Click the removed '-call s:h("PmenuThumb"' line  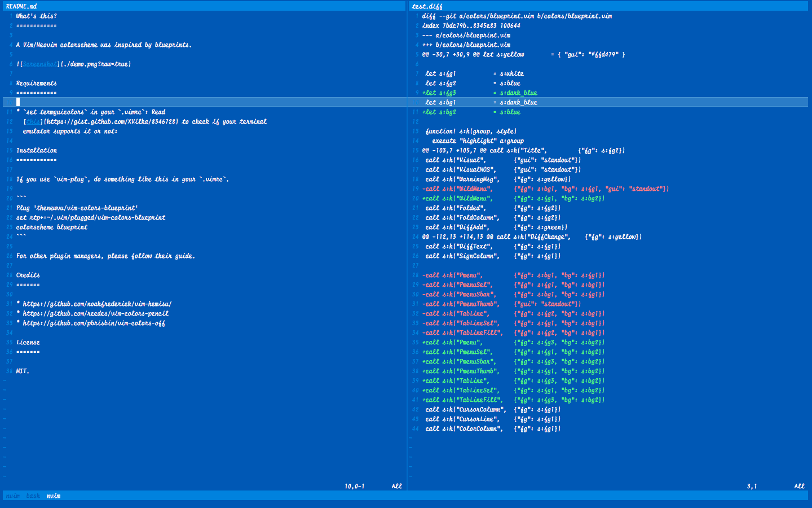pos(502,304)
